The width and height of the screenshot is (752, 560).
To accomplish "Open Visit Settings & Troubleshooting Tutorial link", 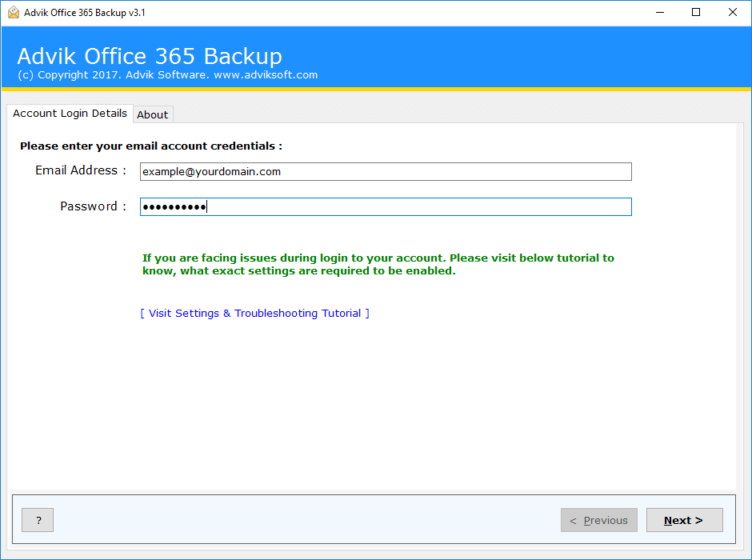I will pyautogui.click(x=254, y=313).
